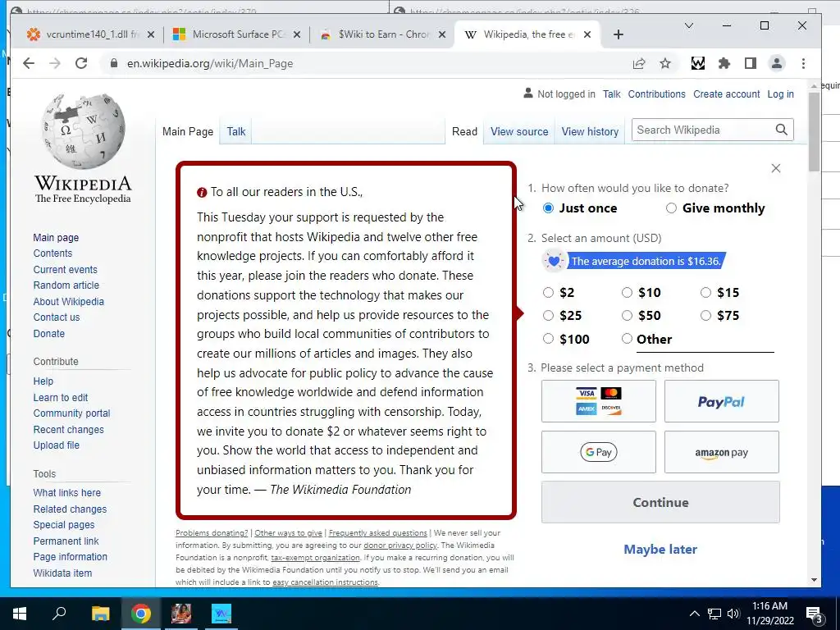Open Windows taskbar search

pos(59,614)
